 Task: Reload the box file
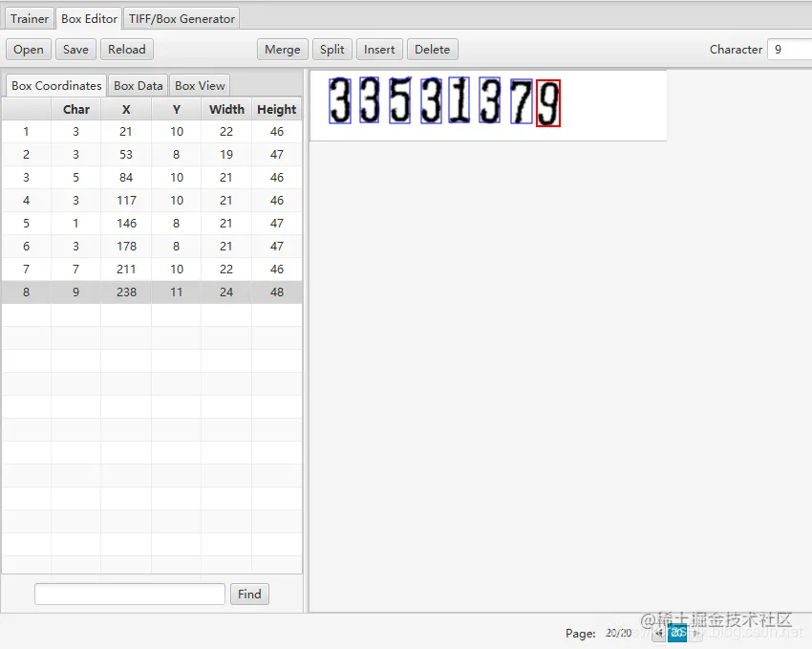(x=127, y=49)
